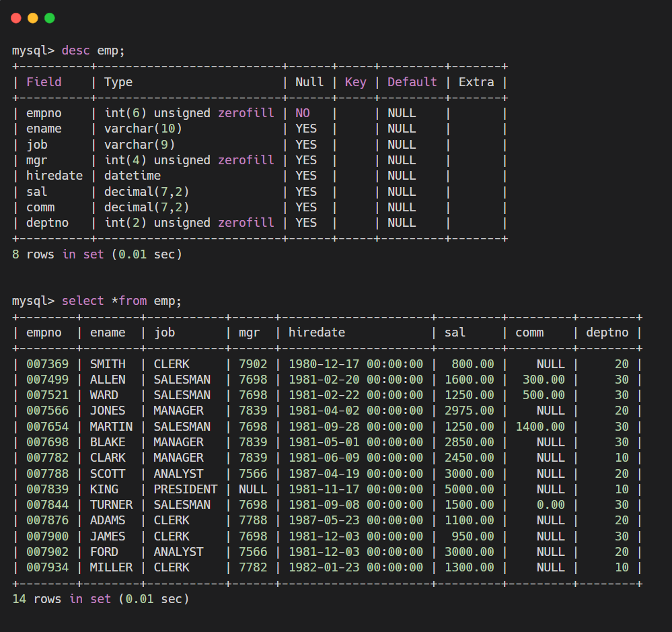Screen dimensions: 672x632
Task: Click job value 'PRESIDENT'
Action: pos(186,490)
